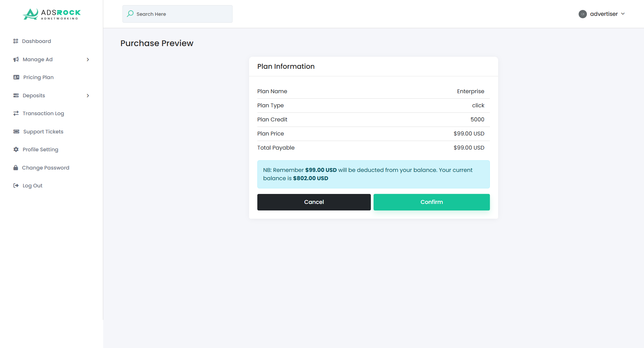644x348 pixels.
Task: Open the Transaction Log menu item
Action: [x=43, y=113]
